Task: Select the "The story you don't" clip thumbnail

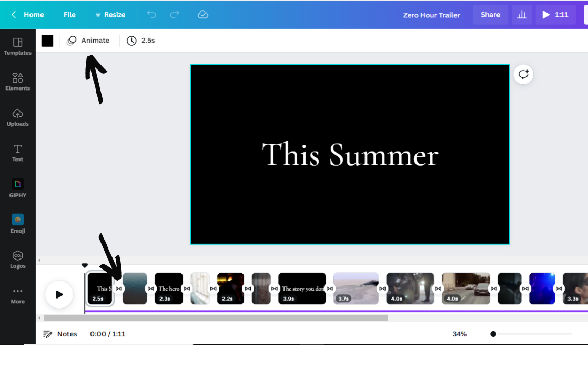Action: point(302,288)
